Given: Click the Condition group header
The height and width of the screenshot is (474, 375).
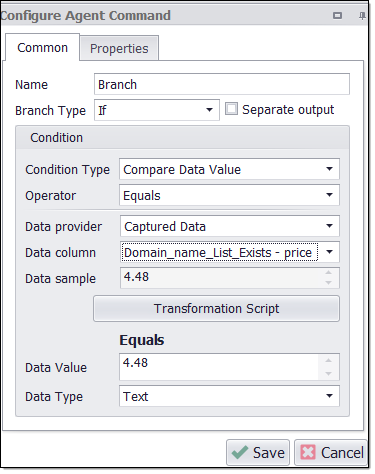Looking at the screenshot, I should point(182,138).
